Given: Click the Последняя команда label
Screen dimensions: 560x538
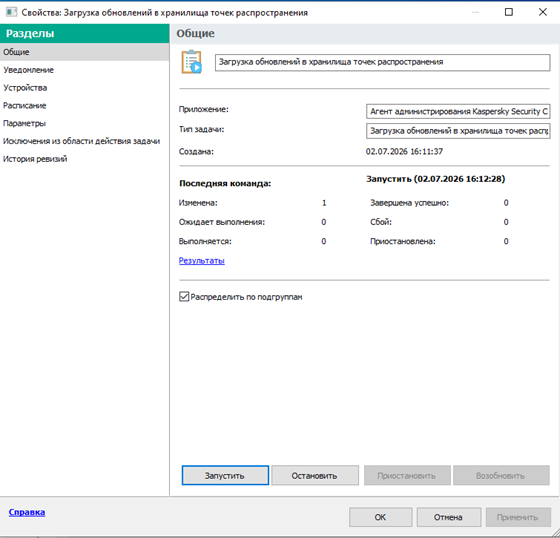Looking at the screenshot, I should pyautogui.click(x=225, y=183).
